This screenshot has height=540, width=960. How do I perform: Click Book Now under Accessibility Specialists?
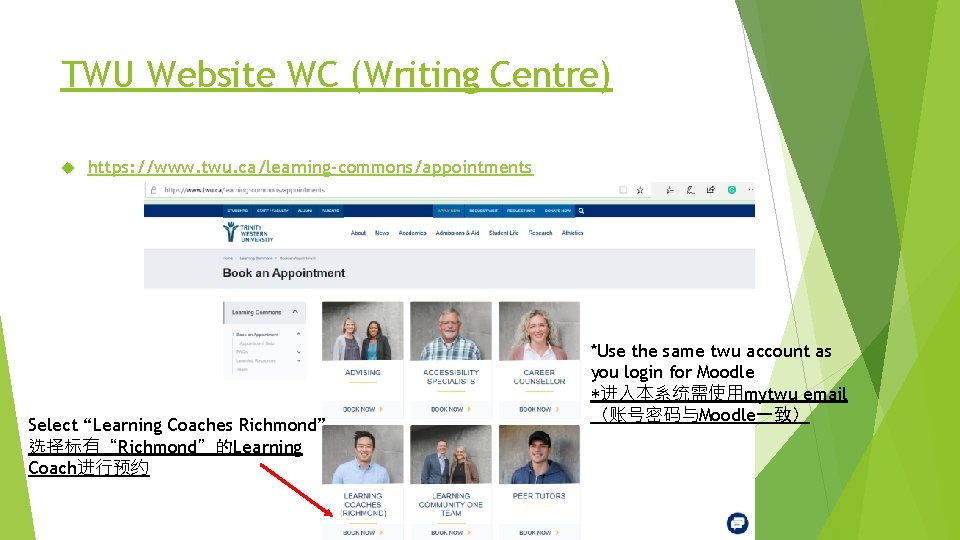coord(451,409)
